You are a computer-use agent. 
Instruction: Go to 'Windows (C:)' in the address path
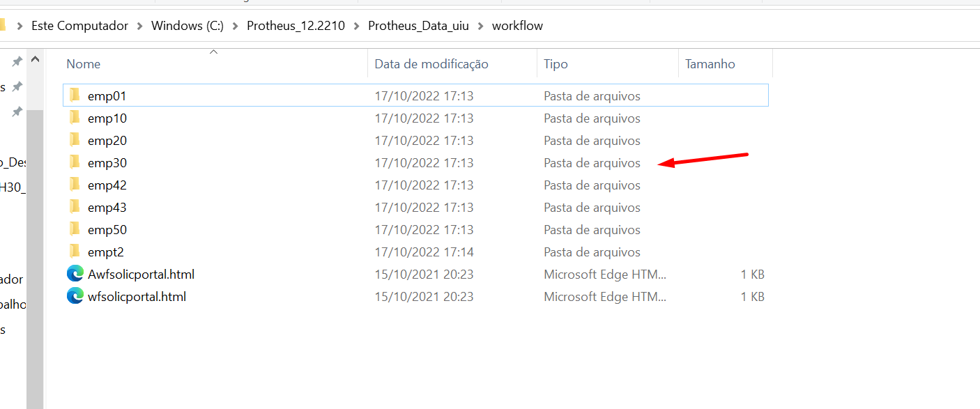tap(187, 26)
